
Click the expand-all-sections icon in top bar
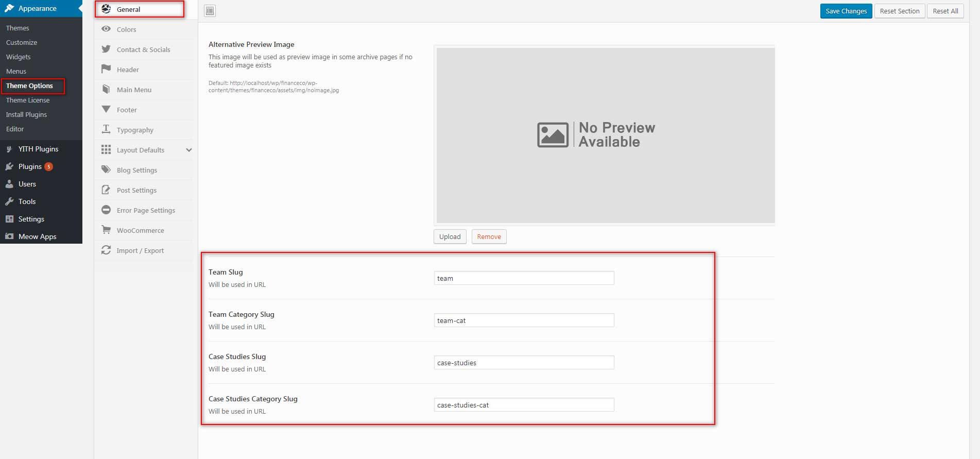pos(210,11)
